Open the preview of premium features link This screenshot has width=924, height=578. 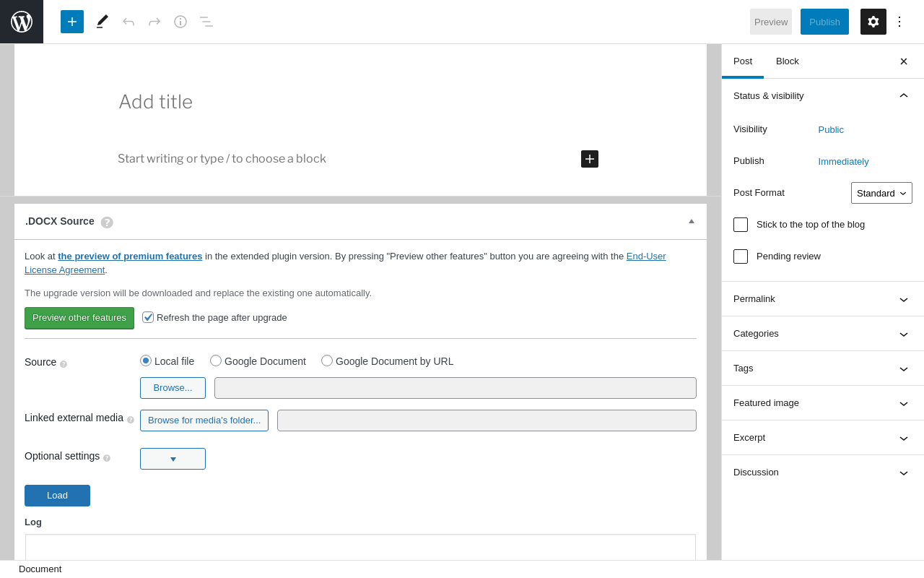click(130, 256)
